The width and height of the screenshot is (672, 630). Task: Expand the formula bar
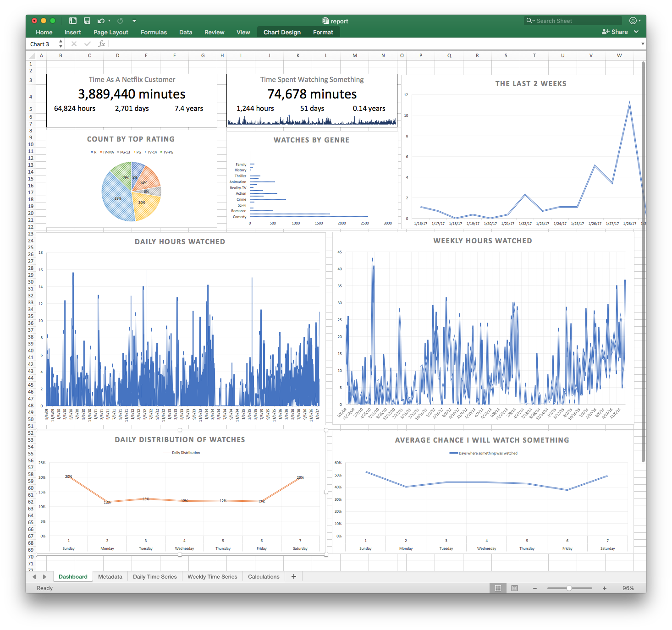point(643,44)
